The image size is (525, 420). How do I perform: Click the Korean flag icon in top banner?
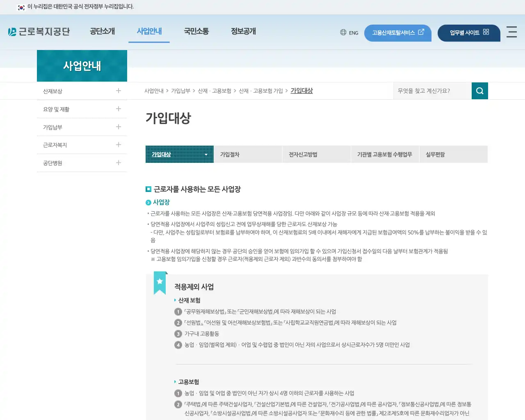click(21, 7)
